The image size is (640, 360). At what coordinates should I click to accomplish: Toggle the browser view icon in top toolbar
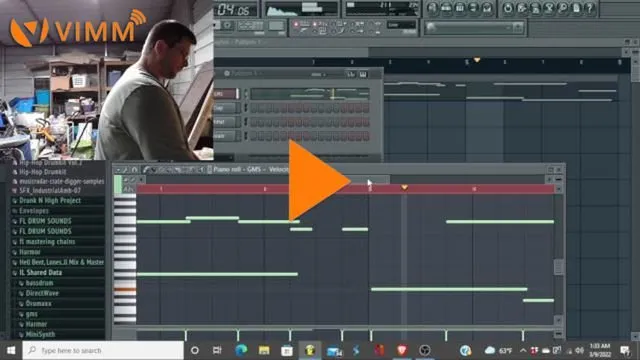coord(473,8)
